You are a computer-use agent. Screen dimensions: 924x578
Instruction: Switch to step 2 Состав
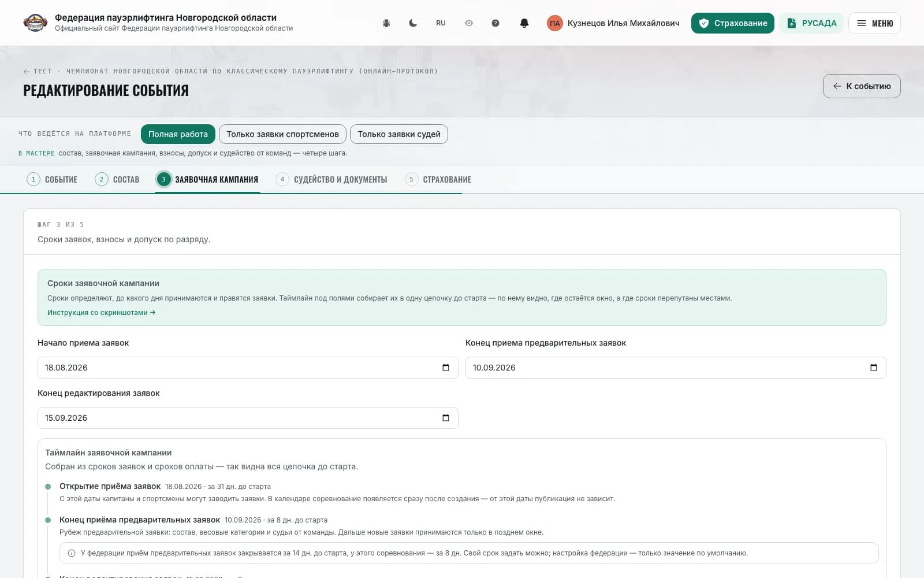(x=117, y=179)
